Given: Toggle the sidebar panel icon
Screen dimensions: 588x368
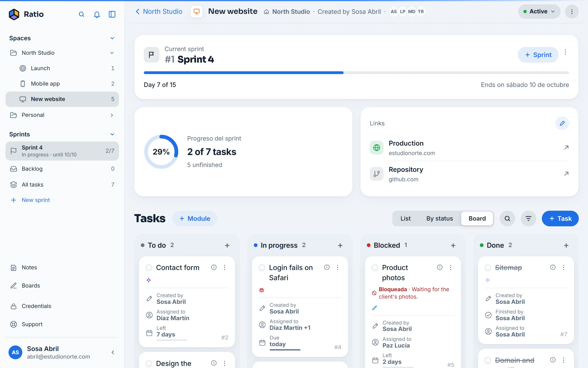Looking at the screenshot, I should (112, 14).
